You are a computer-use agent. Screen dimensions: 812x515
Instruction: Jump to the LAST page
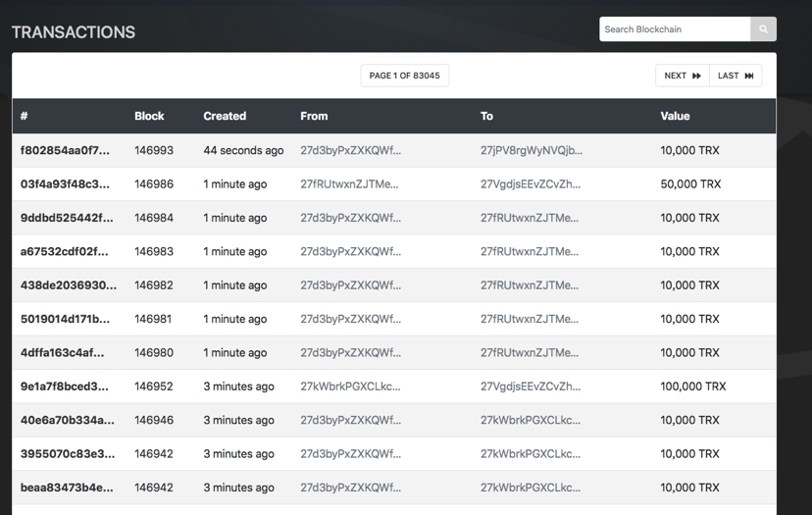[x=736, y=76]
